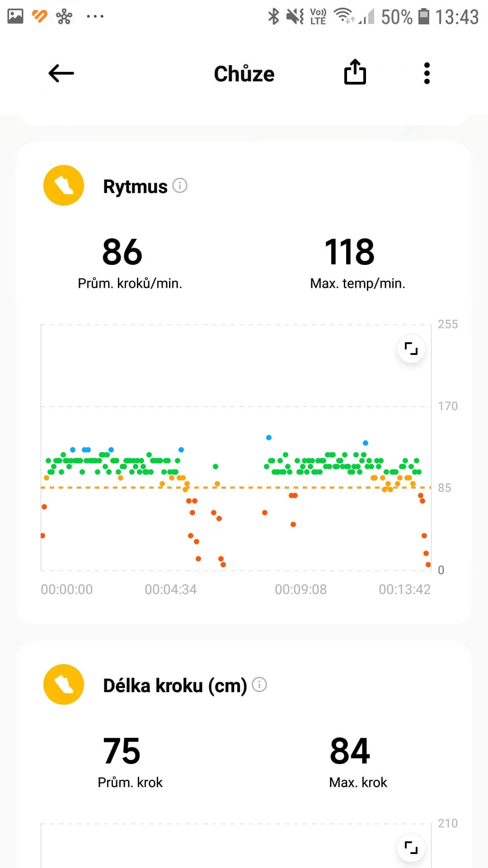Expand the Délka kroku chart to fullscreen

[411, 847]
